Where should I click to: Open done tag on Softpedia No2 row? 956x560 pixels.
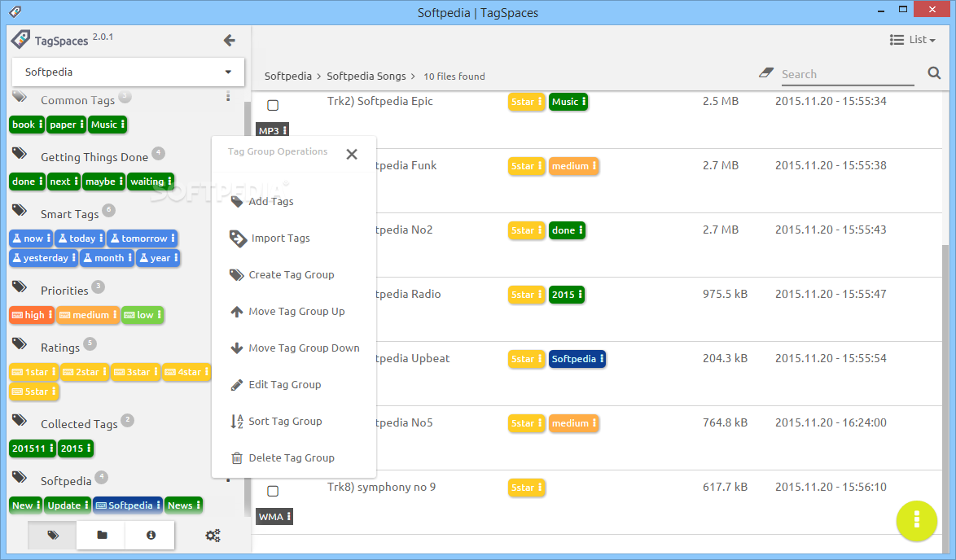tap(567, 230)
